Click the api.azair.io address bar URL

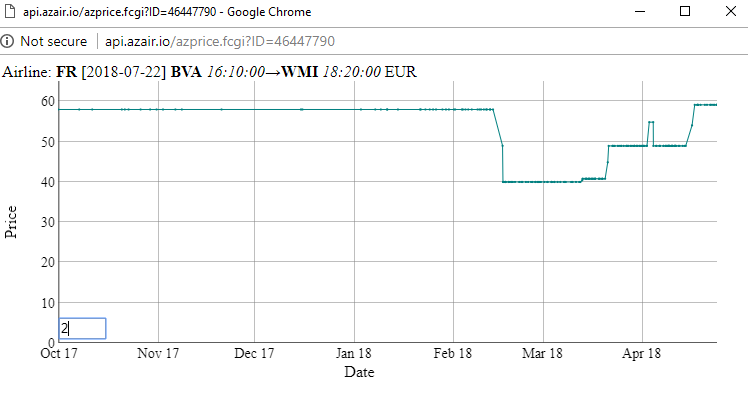click(x=220, y=42)
